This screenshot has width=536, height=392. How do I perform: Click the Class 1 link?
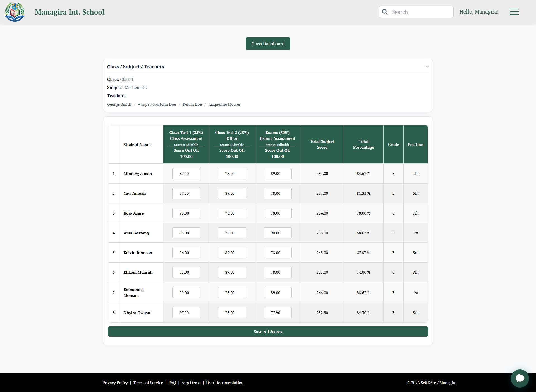coord(127,79)
